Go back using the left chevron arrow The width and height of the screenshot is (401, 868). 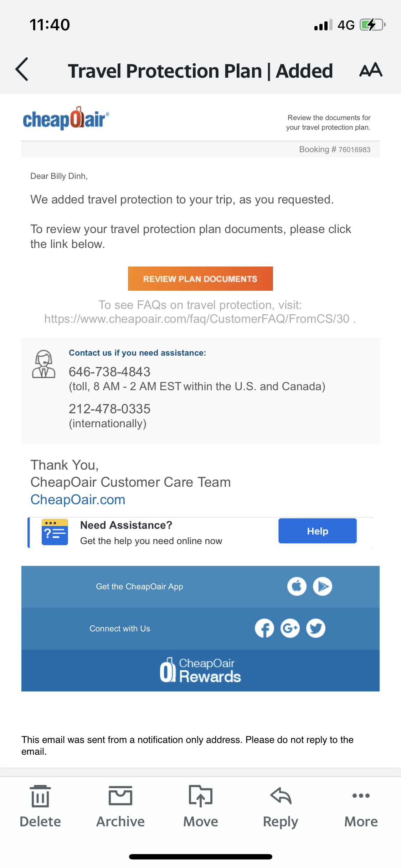pos(22,70)
